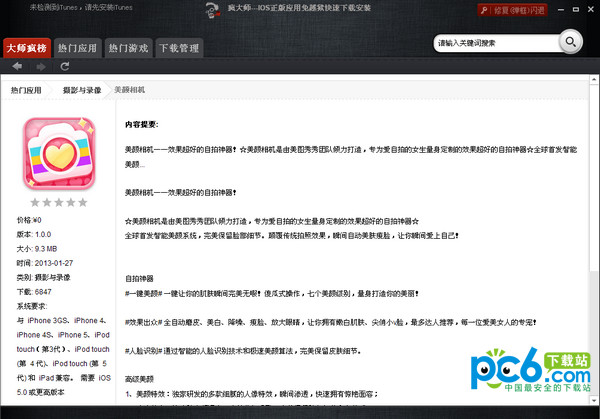Click the 热门应用 breadcrumb link
This screenshot has height=419, width=600.
pos(26,90)
